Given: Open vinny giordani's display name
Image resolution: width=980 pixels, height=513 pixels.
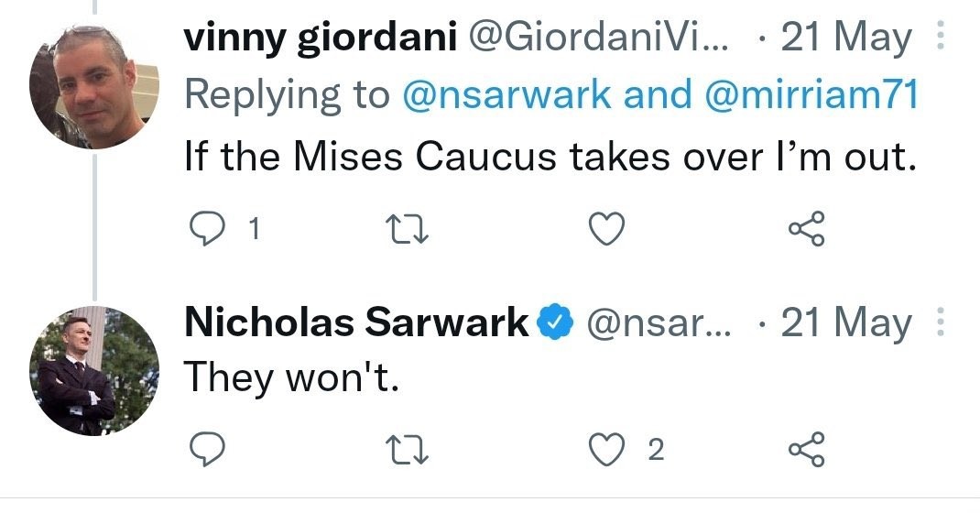Looking at the screenshot, I should tap(322, 38).
